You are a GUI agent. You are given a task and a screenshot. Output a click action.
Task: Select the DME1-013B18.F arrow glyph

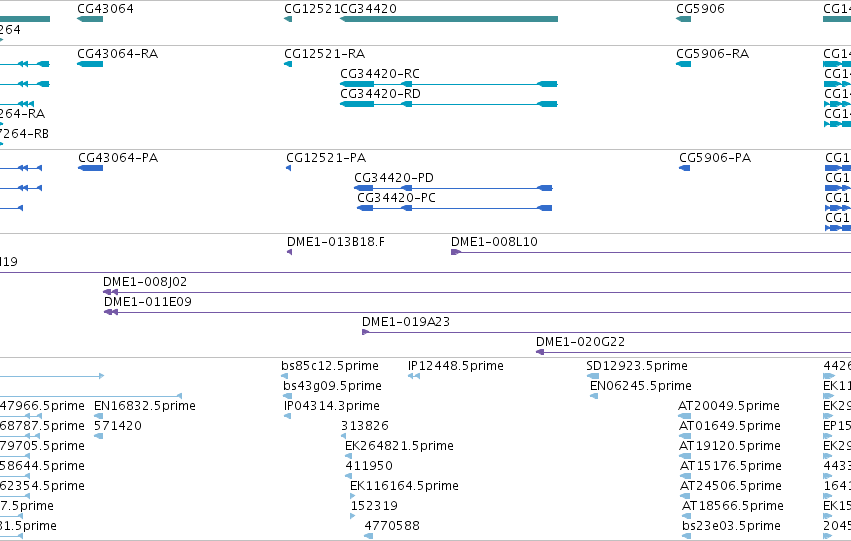tap(289, 252)
